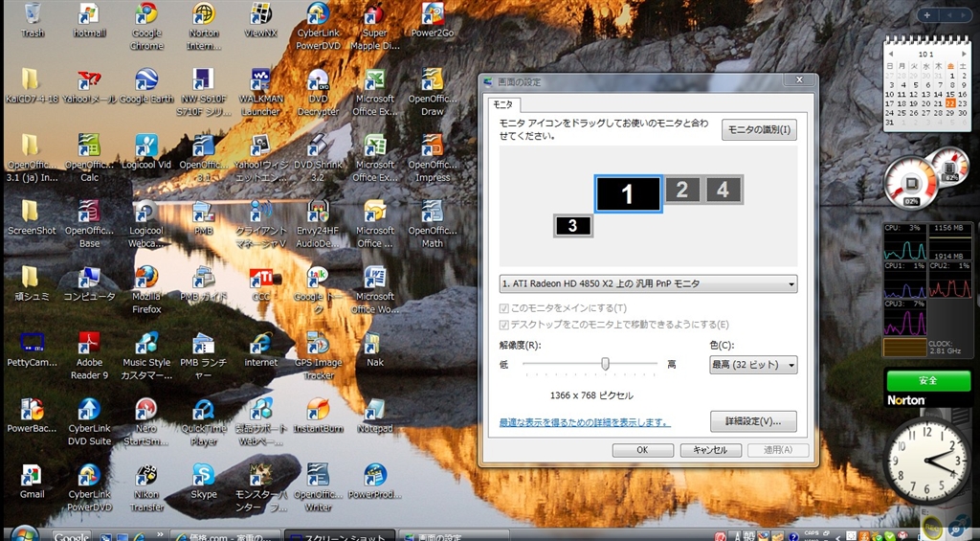980x541 pixels.
Task: Select the DVD Decrypter desktop icon
Action: 318,92
